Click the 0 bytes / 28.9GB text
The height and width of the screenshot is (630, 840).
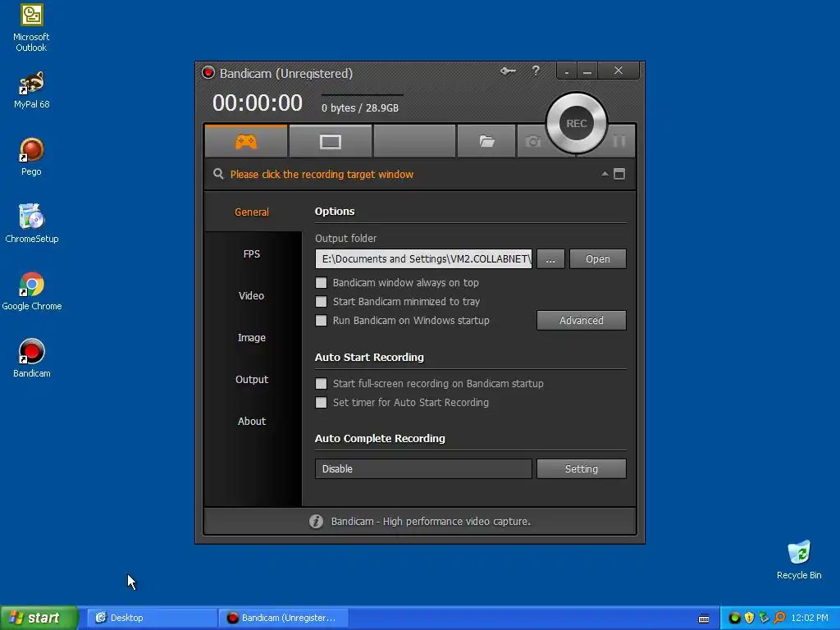pos(360,107)
